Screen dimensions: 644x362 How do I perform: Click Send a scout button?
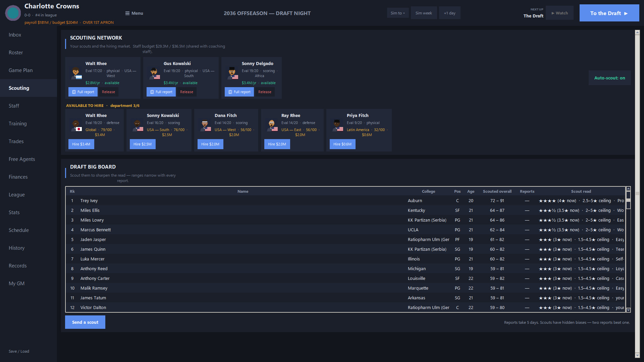[x=85, y=322]
